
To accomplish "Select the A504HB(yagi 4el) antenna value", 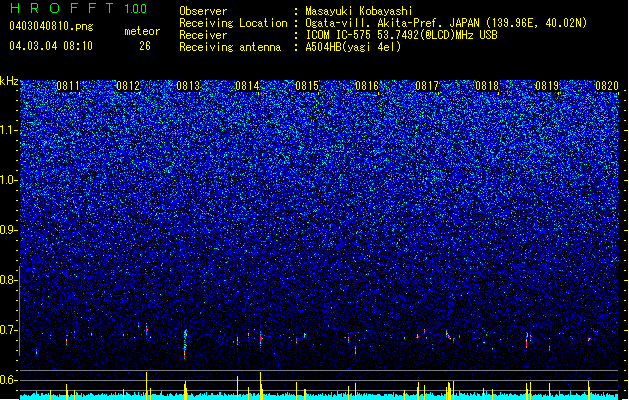I will pos(353,47).
